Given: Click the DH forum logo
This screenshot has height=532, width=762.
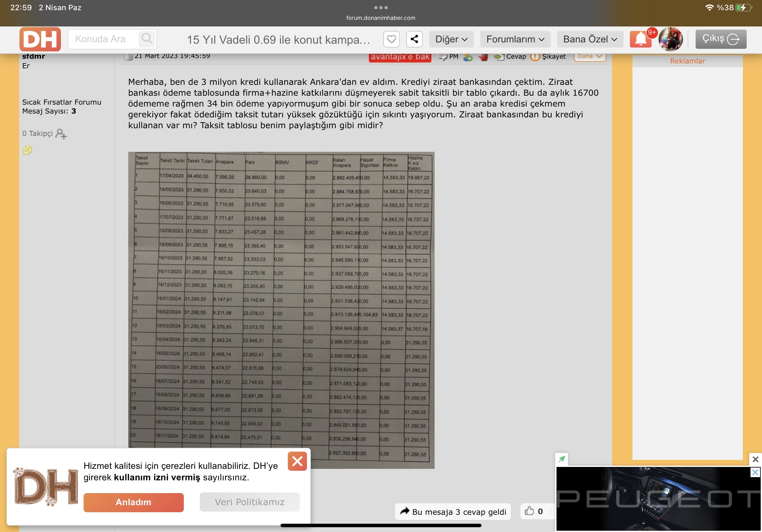Looking at the screenshot, I should click(40, 39).
